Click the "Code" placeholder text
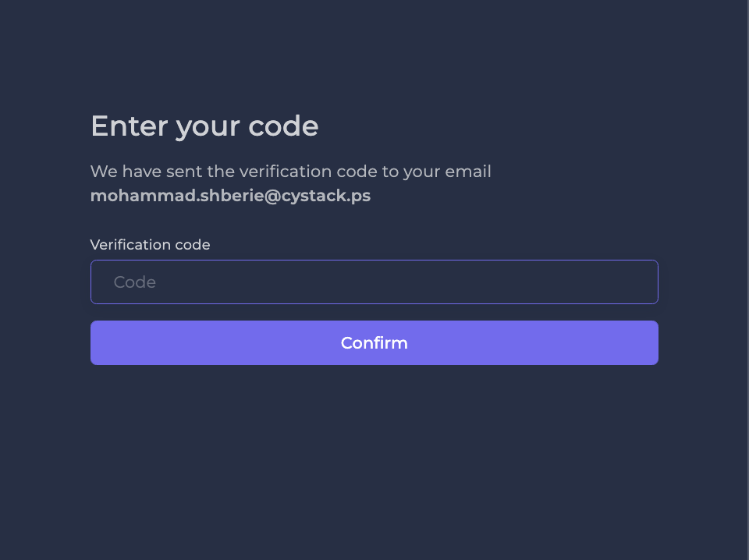This screenshot has height=560, width=749. (x=135, y=282)
